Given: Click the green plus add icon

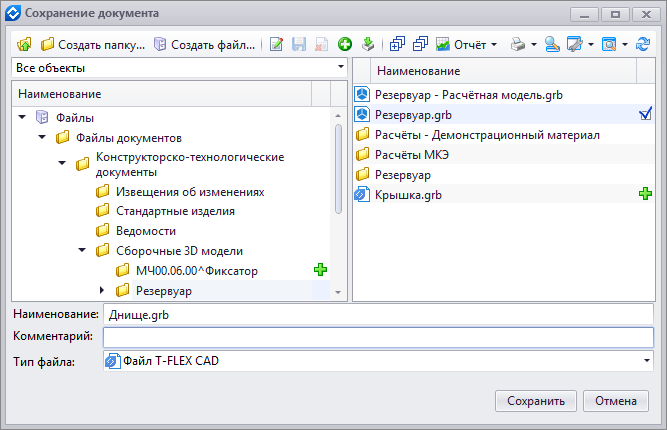Looking at the screenshot, I should pos(345,44).
